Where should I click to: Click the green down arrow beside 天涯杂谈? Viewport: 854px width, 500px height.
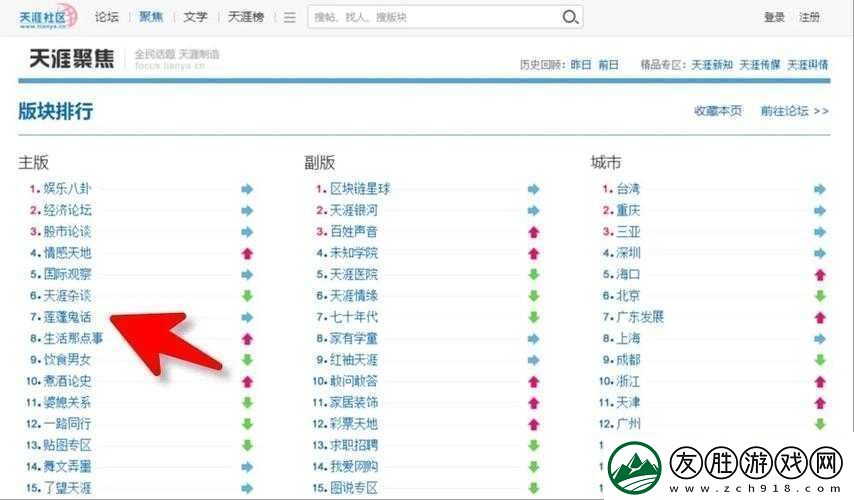(x=247, y=296)
